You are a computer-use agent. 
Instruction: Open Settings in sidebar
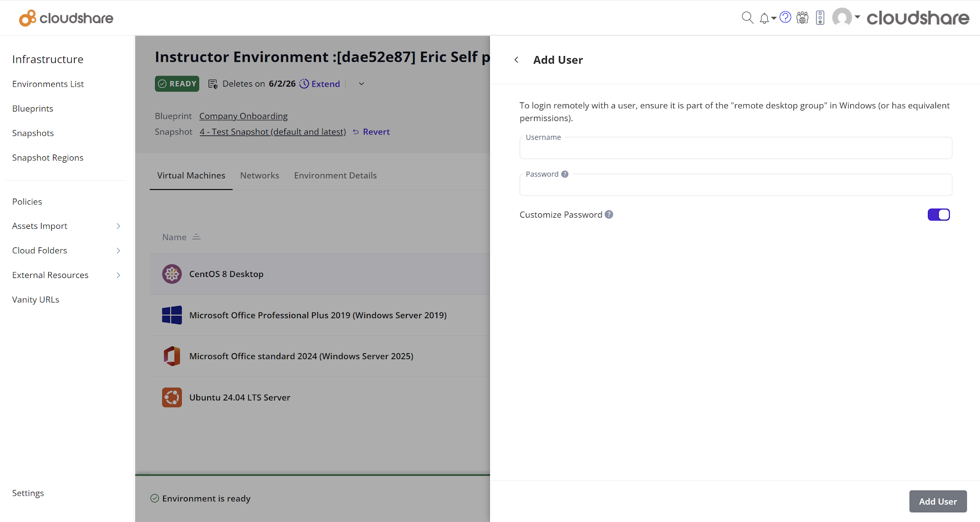pos(28,493)
